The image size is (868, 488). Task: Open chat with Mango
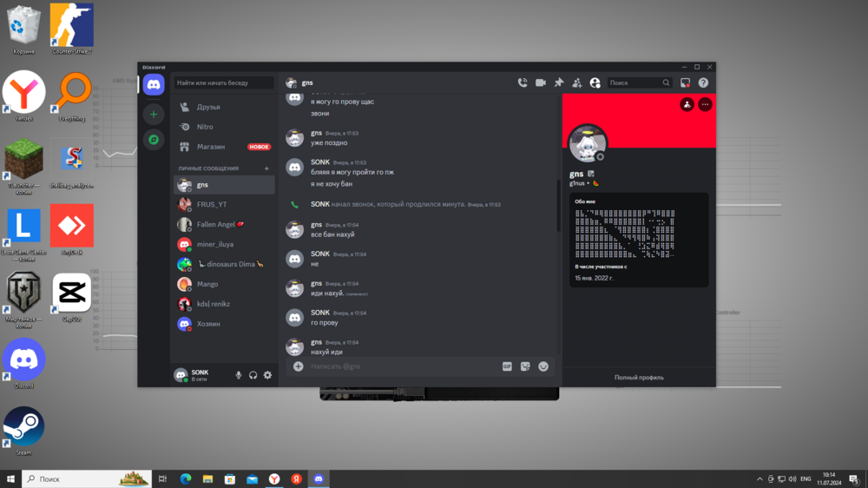pos(224,284)
